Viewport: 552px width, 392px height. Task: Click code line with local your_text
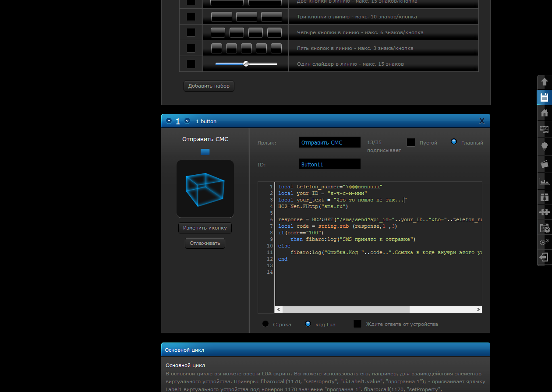343,200
